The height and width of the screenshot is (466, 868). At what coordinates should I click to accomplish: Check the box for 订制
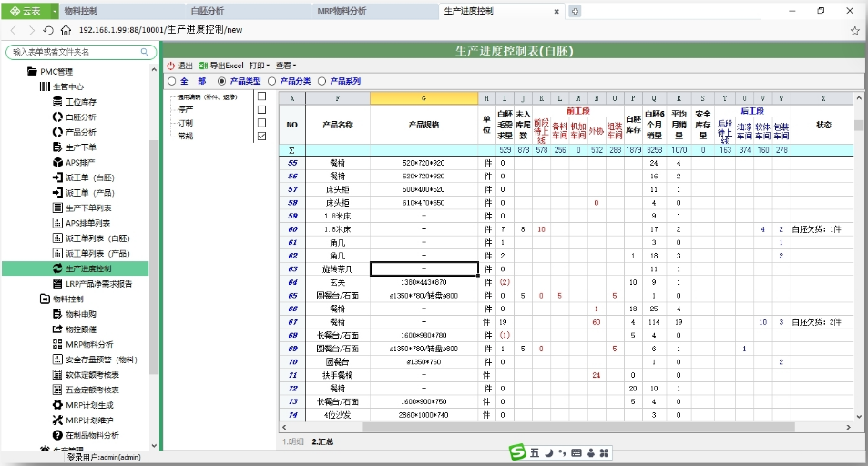coord(261,123)
